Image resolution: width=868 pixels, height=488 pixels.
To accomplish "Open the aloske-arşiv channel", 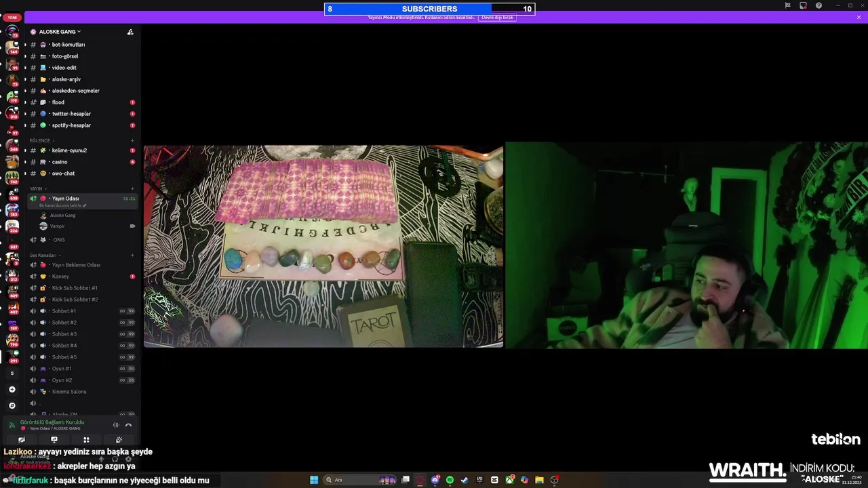I will coord(83,79).
